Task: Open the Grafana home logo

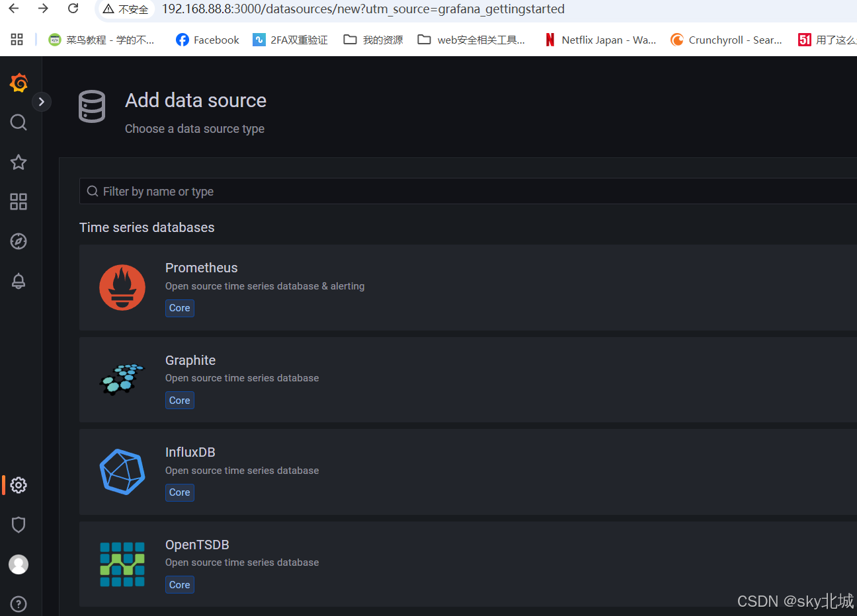Action: click(x=19, y=83)
